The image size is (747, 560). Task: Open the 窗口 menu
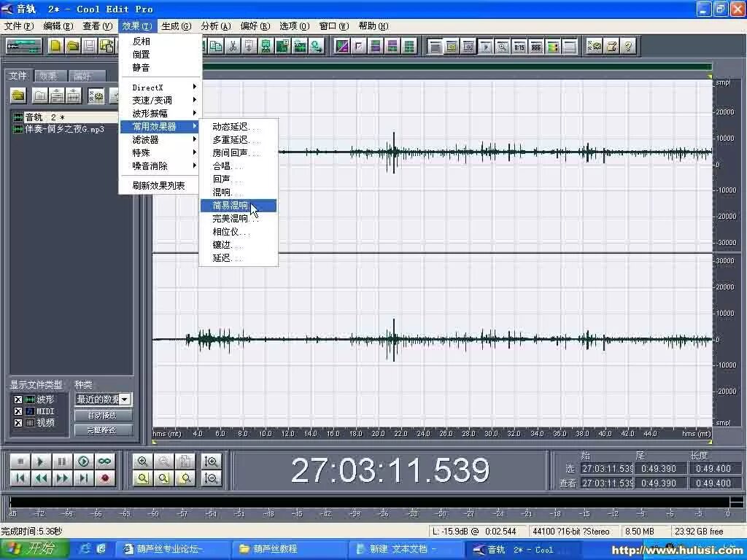[x=333, y=26]
